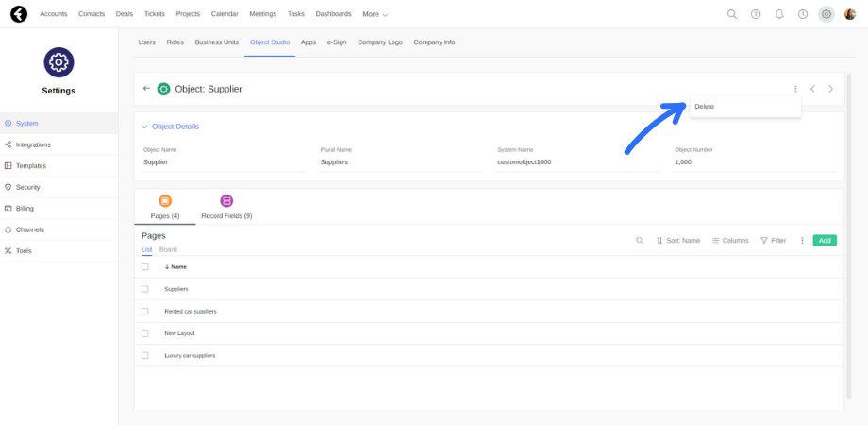Go to Accounts in top navigation
The height and width of the screenshot is (425, 868).
click(54, 14)
